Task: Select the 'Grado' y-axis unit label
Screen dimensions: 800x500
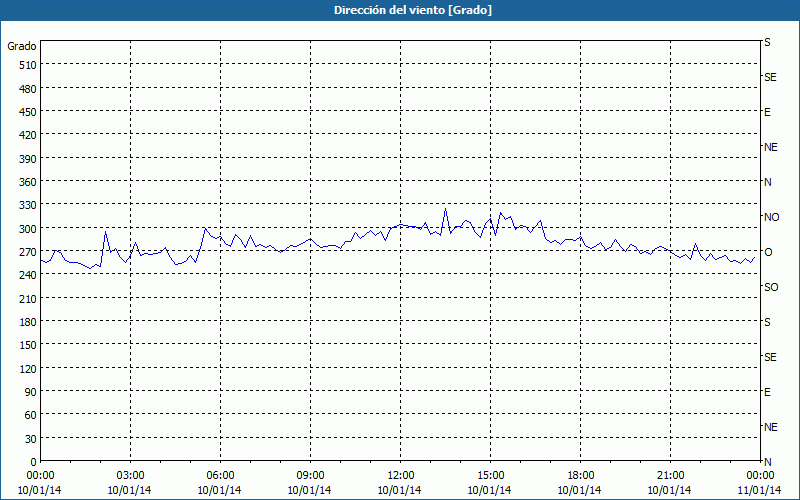Action: 22,46
